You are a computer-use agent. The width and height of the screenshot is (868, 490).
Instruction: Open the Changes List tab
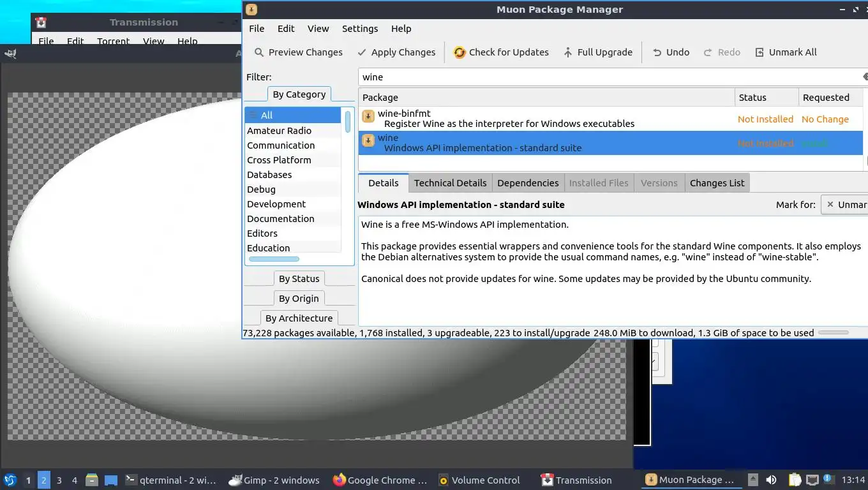click(717, 183)
